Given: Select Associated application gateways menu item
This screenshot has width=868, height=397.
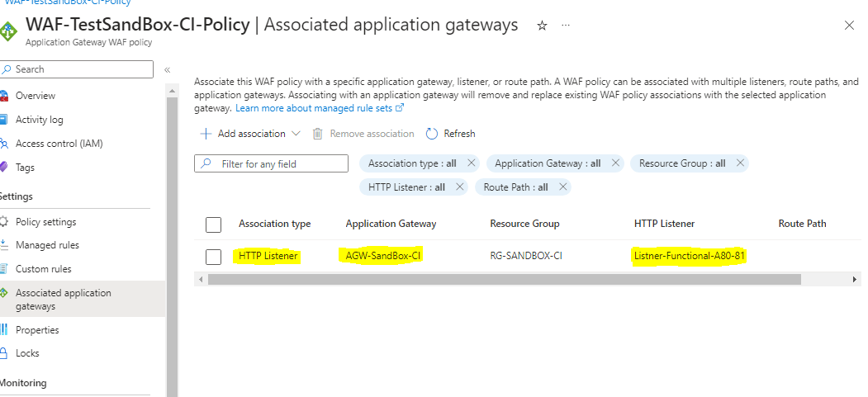Looking at the screenshot, I should click(83, 299).
